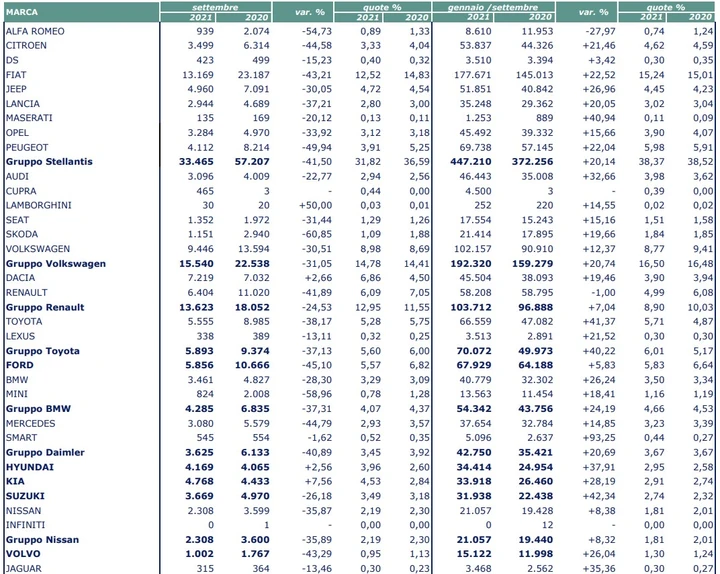Image resolution: width=720 pixels, height=574 pixels.
Task: Select the Gruppo Toyota total label
Action: 43,351
